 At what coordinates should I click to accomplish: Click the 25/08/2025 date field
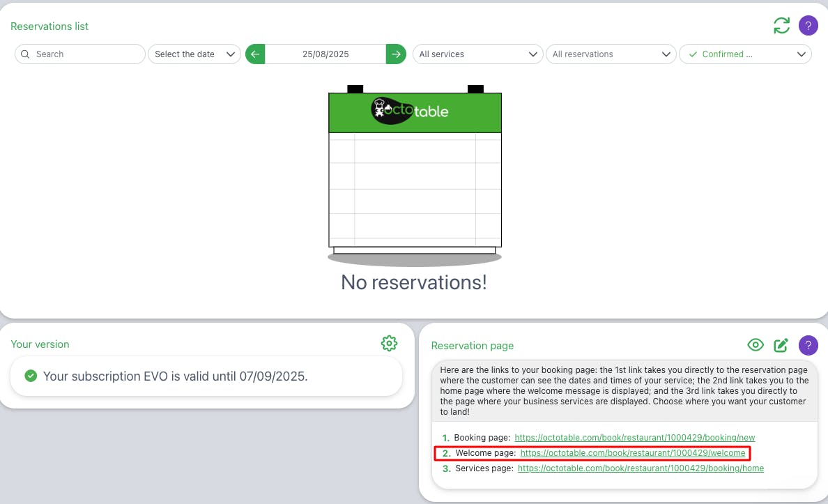[x=325, y=54]
